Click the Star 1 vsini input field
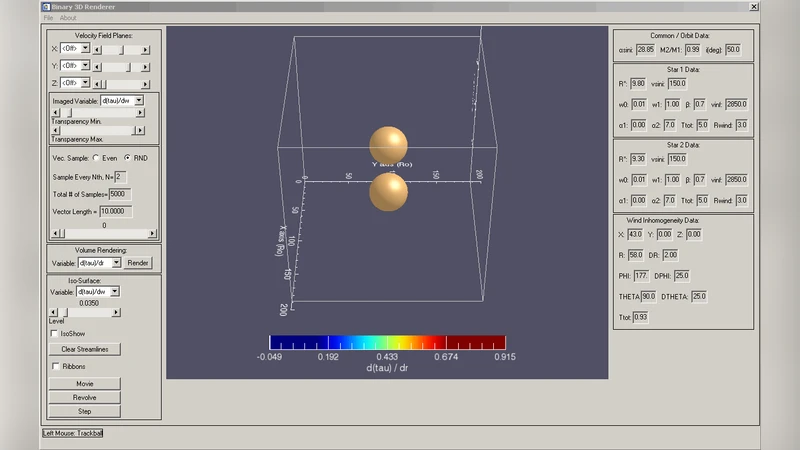The image size is (800, 450). pyautogui.click(x=677, y=83)
